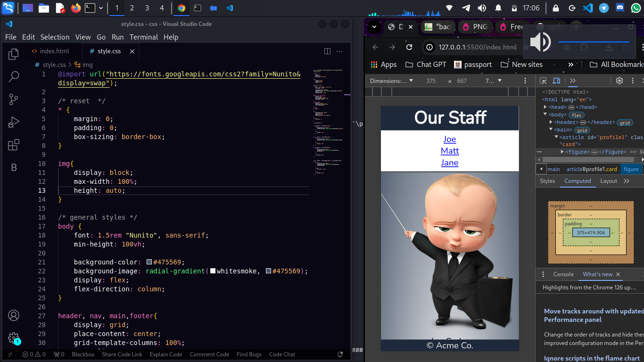Expand the figure element in DOM tree
Image resolution: width=644 pixels, height=362 pixels.
(562, 152)
